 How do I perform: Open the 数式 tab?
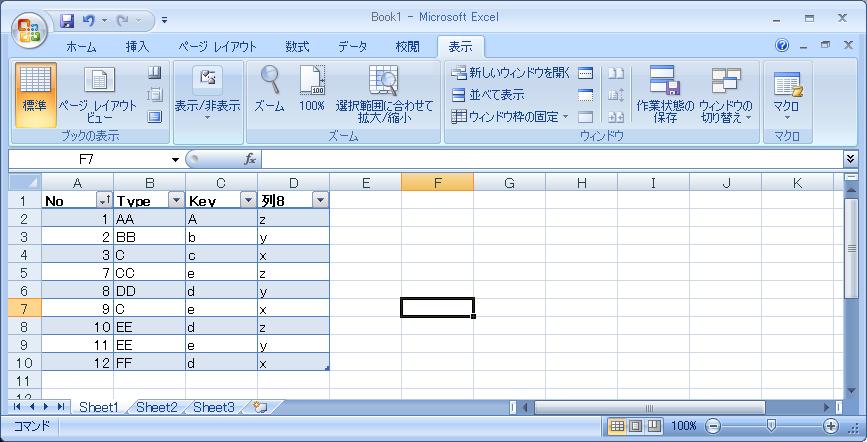point(297,47)
